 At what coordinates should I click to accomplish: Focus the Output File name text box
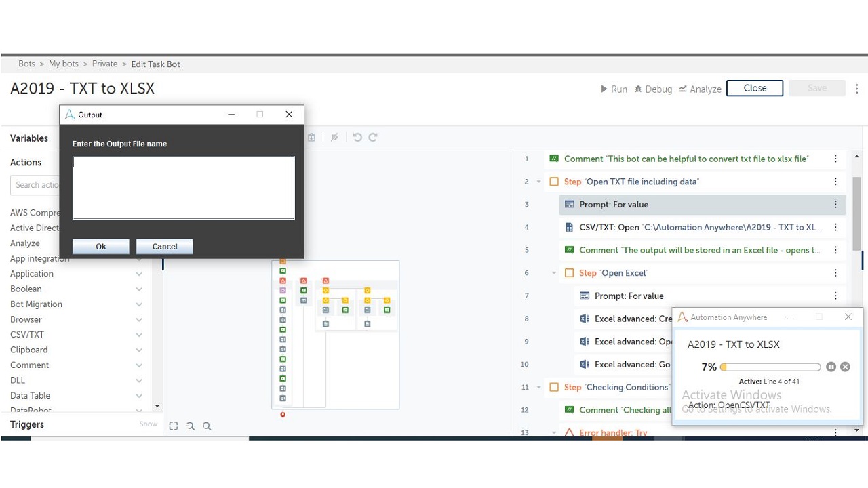point(184,188)
